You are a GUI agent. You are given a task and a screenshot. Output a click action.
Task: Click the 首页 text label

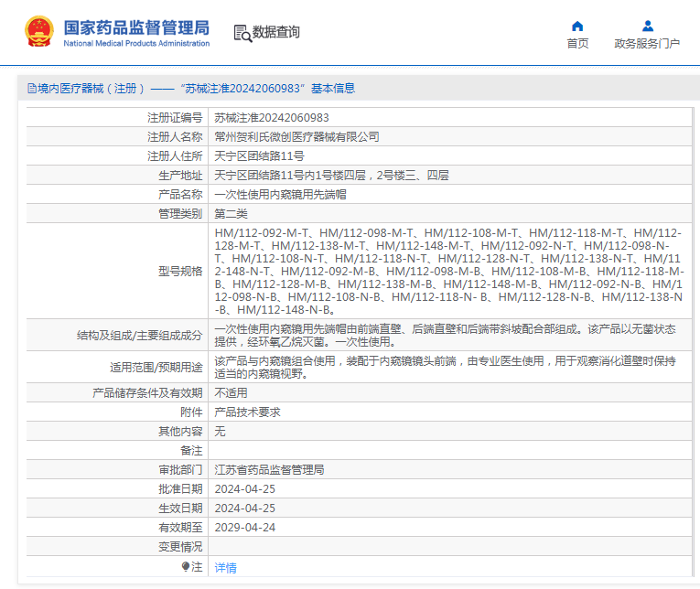coord(577,43)
